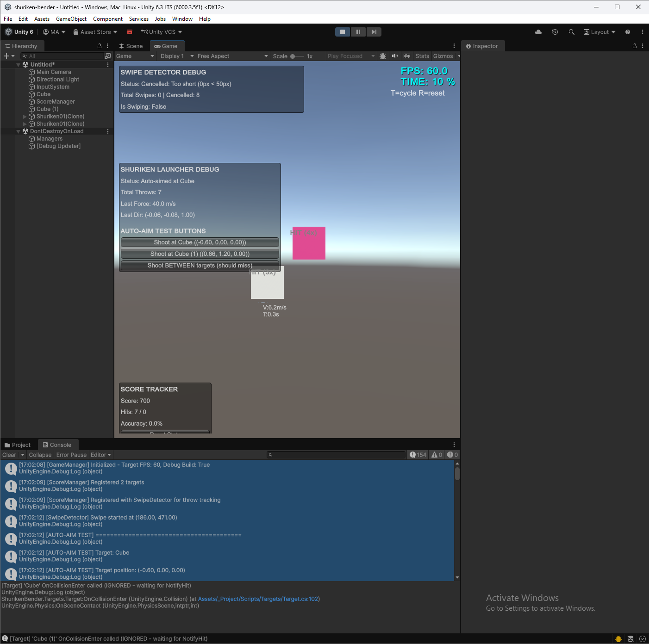Open Unity Cloud services
This screenshot has height=644, width=649.
point(538,32)
